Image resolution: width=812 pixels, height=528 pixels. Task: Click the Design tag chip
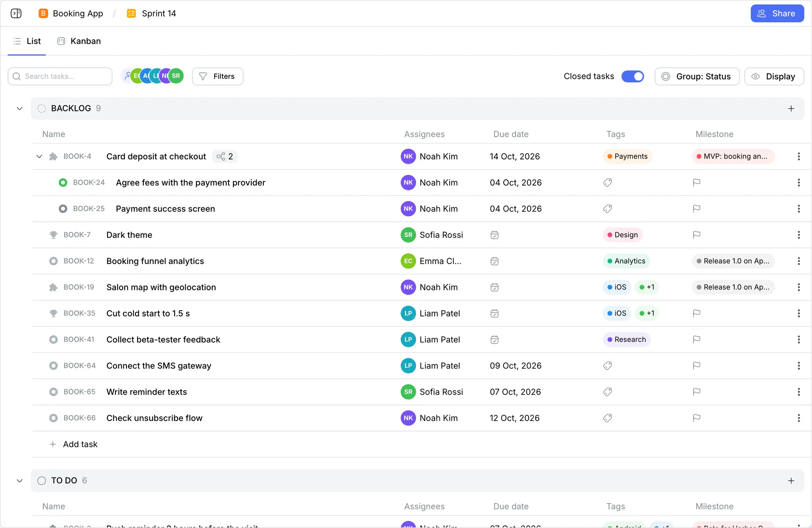[622, 235]
